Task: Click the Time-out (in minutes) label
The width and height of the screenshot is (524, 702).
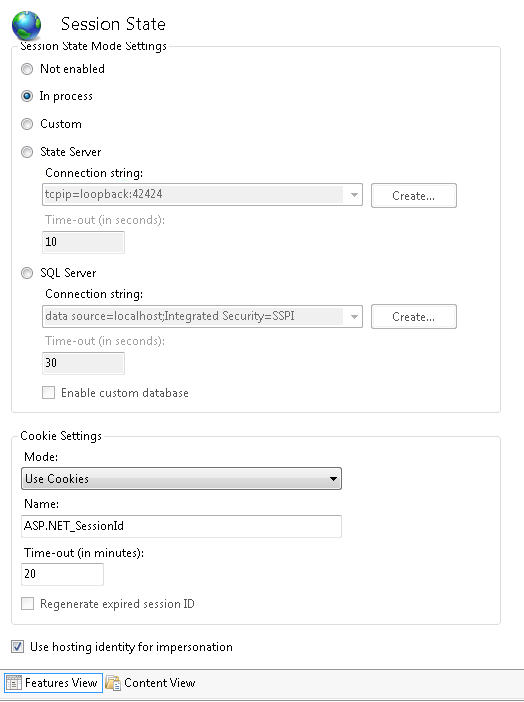Action: coord(84,553)
